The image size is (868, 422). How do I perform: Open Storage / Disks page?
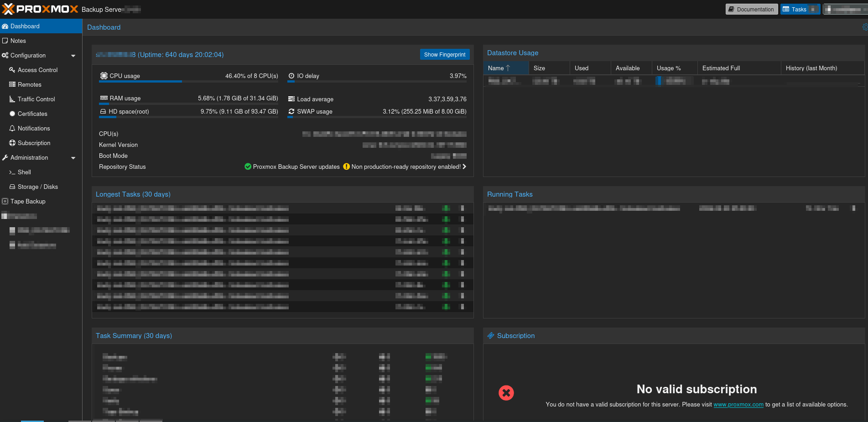41,187
